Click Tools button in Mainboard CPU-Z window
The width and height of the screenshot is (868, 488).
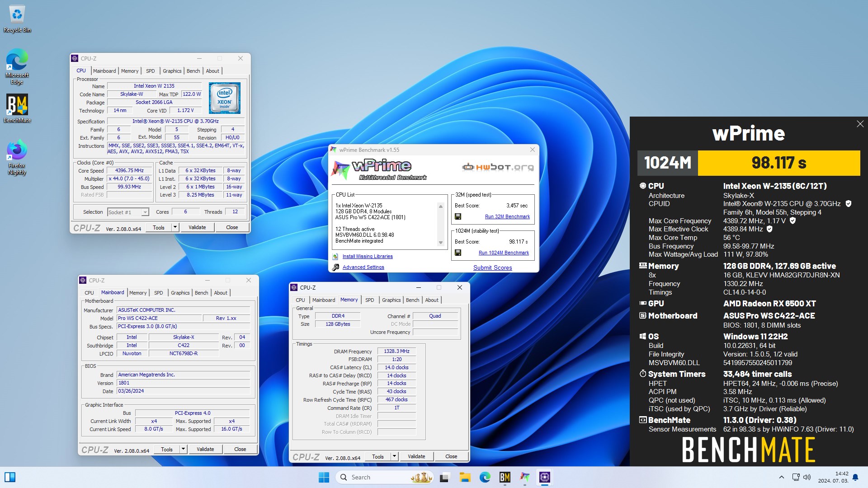(167, 449)
